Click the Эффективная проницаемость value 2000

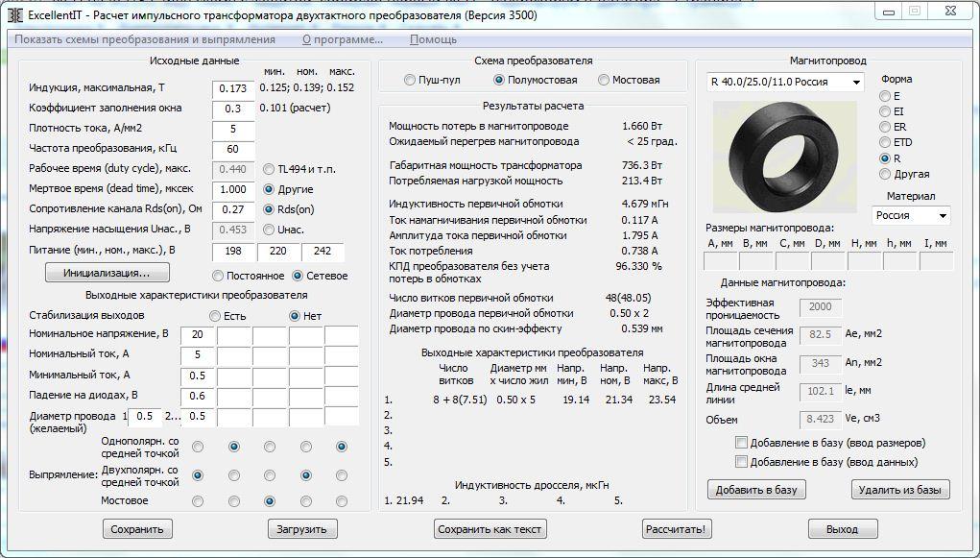821,306
